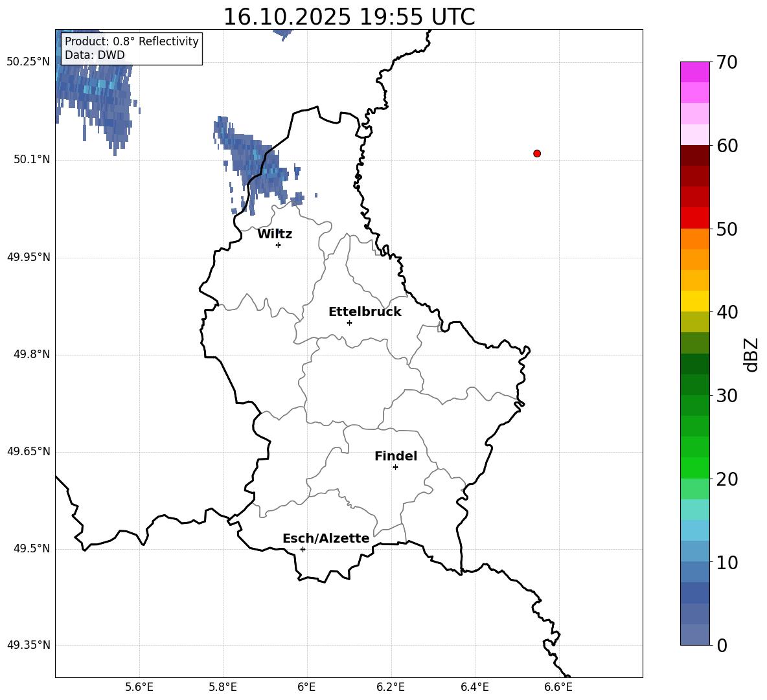The image size is (767, 700).
Task: Click the Ettelbruck station cross marker
Action: [349, 322]
